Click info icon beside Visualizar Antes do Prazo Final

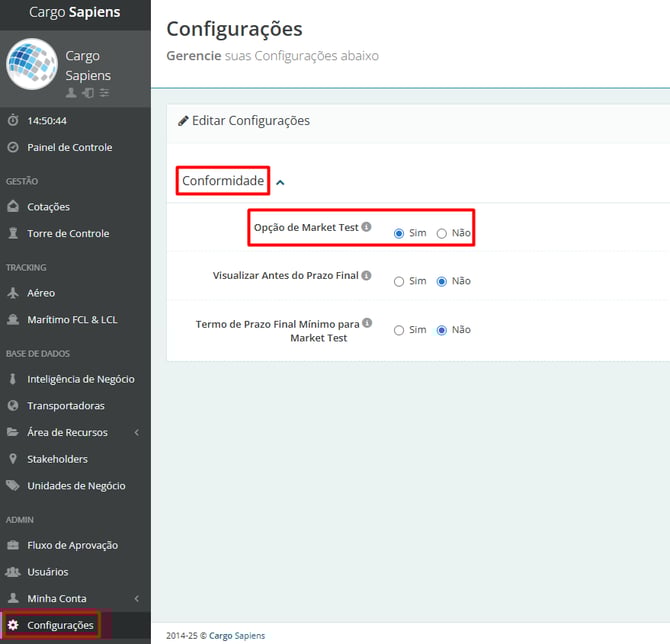click(x=367, y=275)
